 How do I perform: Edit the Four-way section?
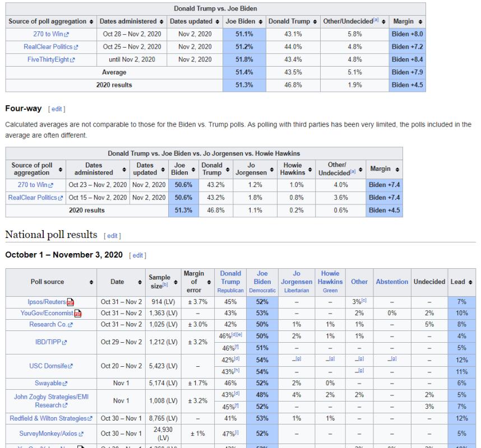[x=57, y=109]
